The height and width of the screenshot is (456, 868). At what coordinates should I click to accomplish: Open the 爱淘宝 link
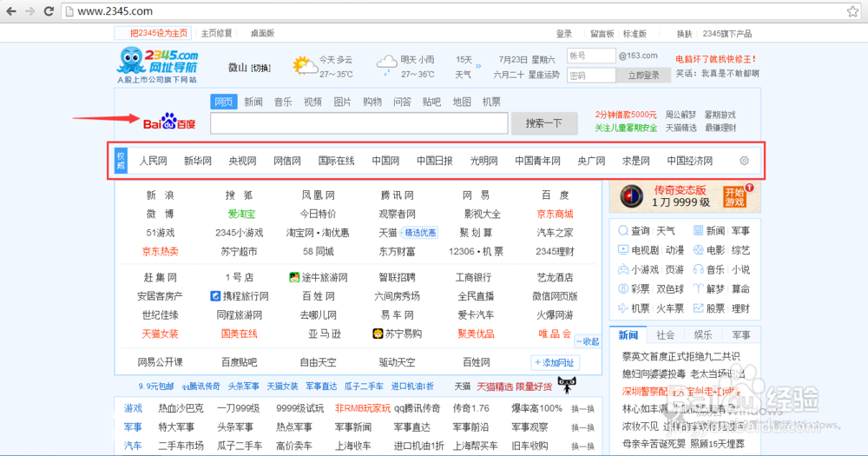point(241,214)
